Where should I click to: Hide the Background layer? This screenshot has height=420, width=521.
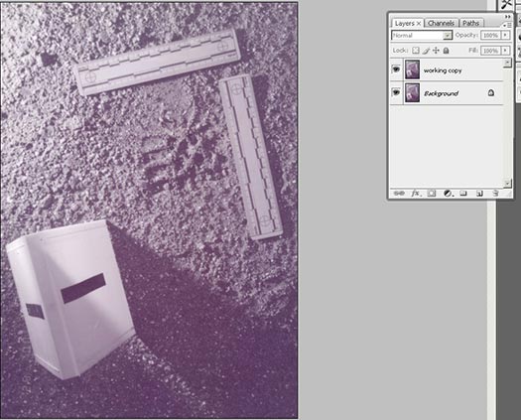point(396,91)
